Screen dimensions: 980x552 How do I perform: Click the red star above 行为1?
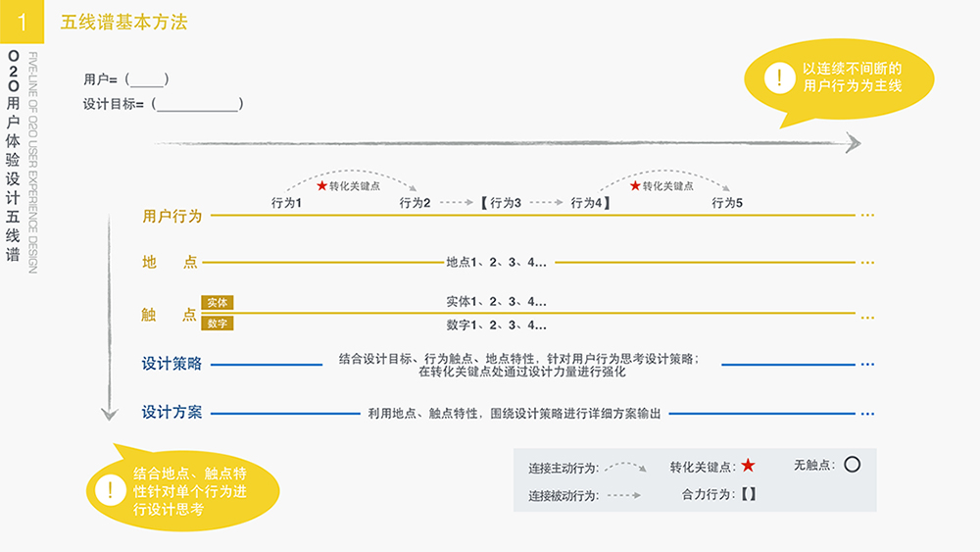[321, 185]
